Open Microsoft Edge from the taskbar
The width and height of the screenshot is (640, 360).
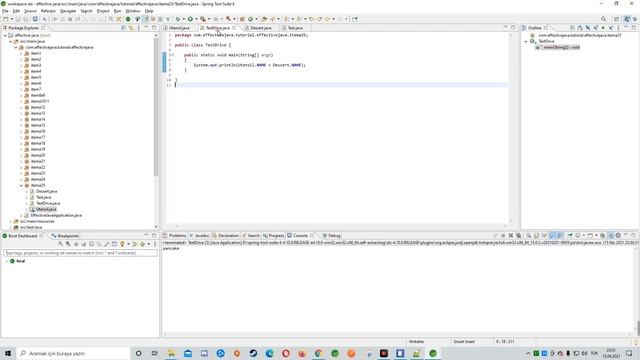269,353
